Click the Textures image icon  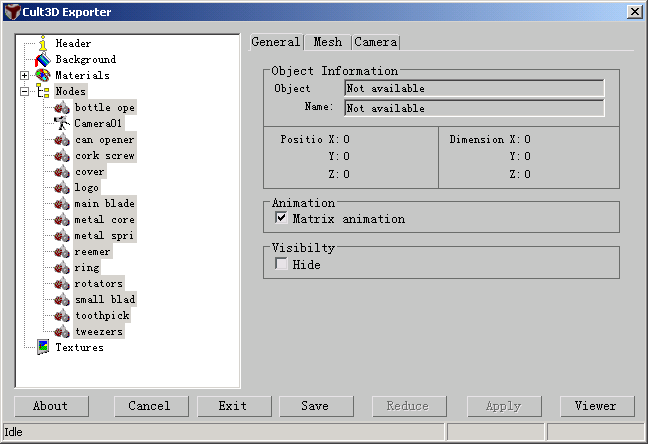point(43,347)
